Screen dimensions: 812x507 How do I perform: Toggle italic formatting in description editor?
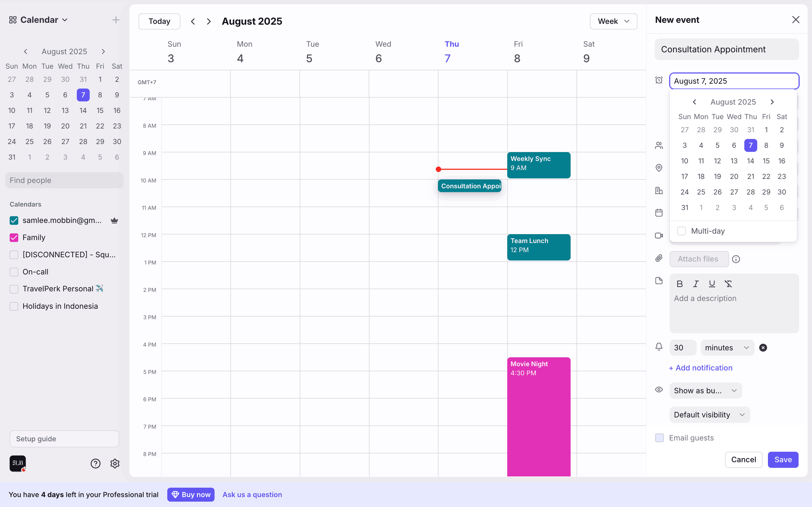[695, 284]
